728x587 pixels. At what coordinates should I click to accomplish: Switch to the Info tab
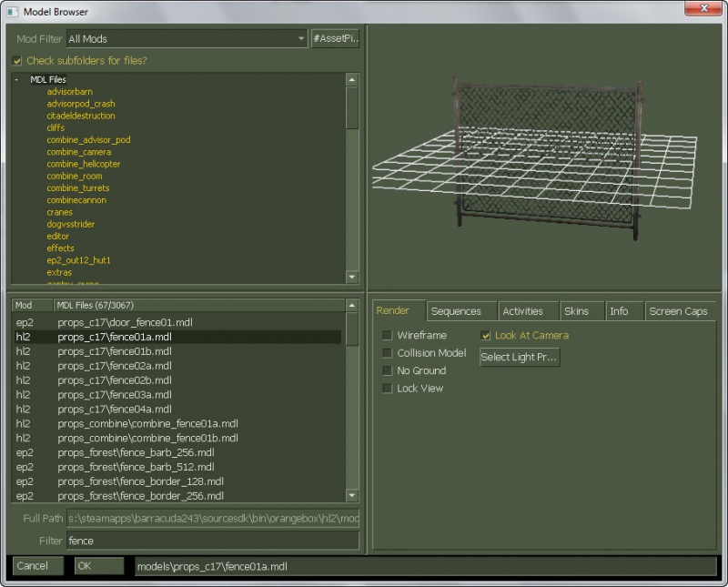click(624, 311)
